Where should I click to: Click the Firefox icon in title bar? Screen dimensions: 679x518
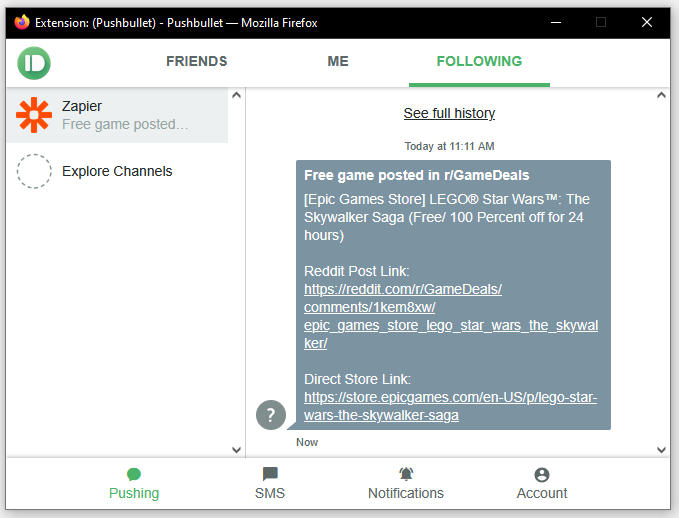pyautogui.click(x=22, y=22)
